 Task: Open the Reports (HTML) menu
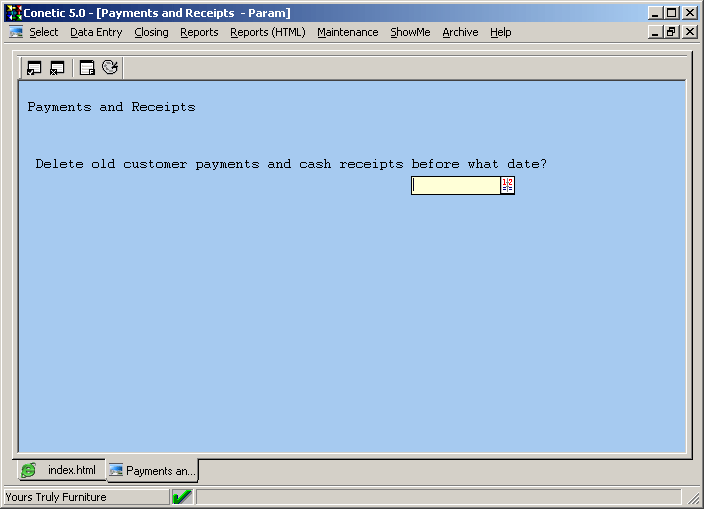267,32
